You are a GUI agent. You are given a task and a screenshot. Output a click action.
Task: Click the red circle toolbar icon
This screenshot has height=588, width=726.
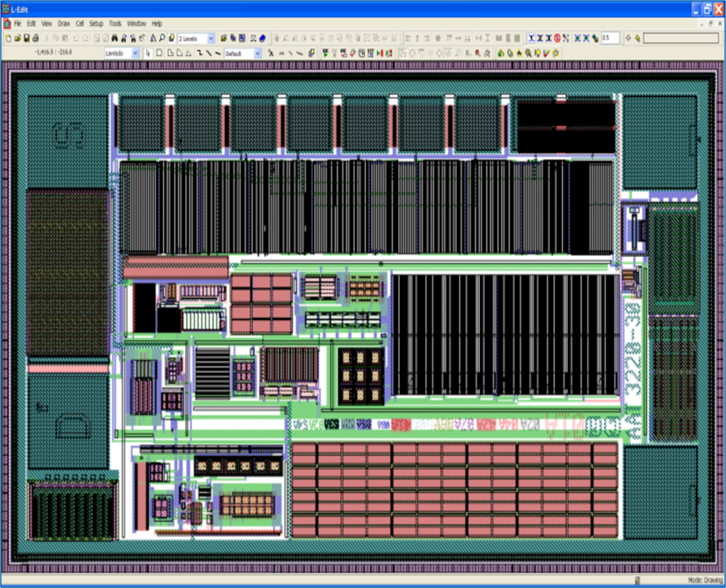pyautogui.click(x=557, y=38)
